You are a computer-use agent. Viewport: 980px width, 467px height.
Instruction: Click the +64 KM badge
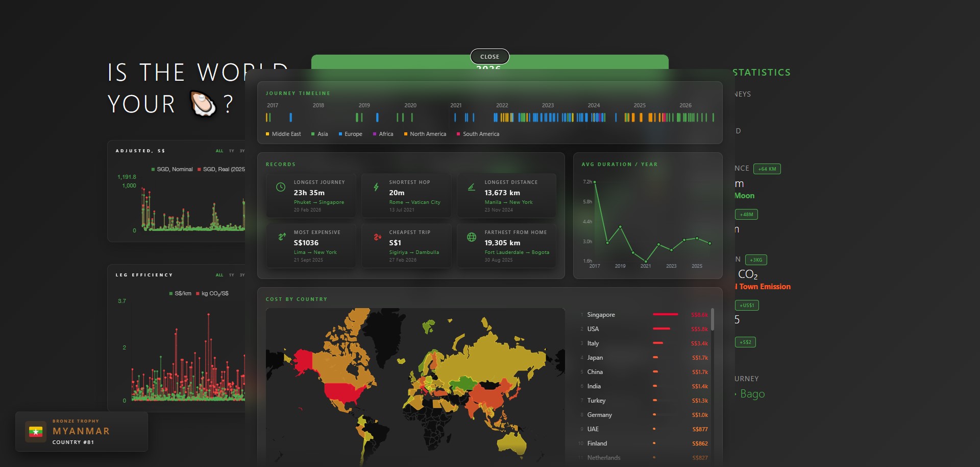coord(767,169)
